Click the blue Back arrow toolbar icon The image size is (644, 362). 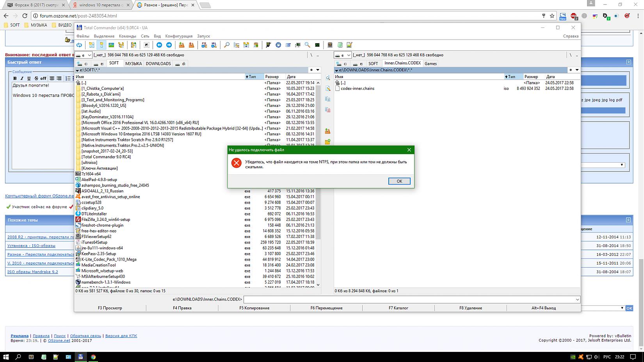click(x=159, y=45)
